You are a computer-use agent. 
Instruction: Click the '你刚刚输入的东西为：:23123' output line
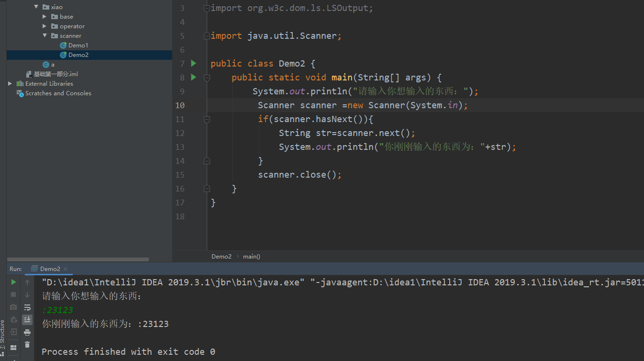[x=105, y=324]
